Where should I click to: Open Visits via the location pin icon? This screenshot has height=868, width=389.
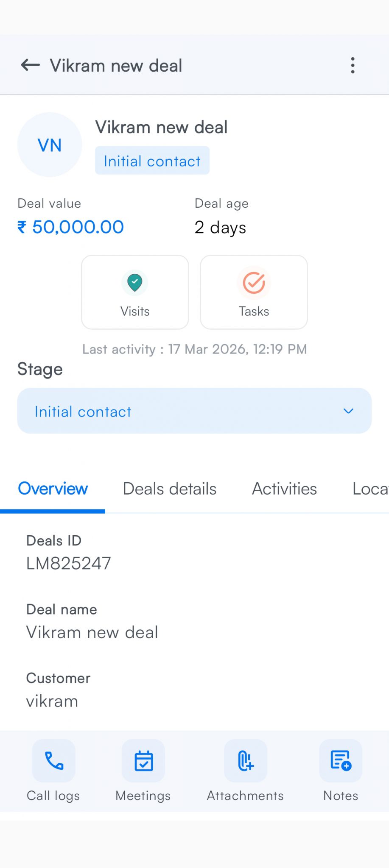(x=135, y=283)
